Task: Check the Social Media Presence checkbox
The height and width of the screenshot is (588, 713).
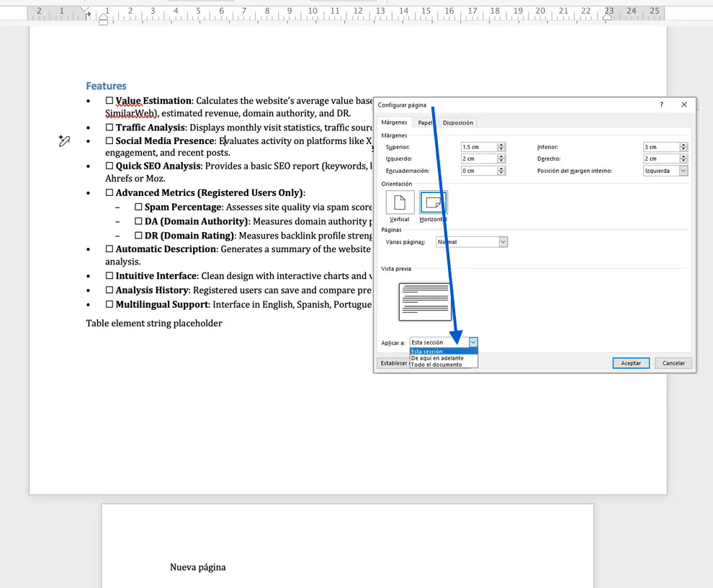Action: (109, 141)
